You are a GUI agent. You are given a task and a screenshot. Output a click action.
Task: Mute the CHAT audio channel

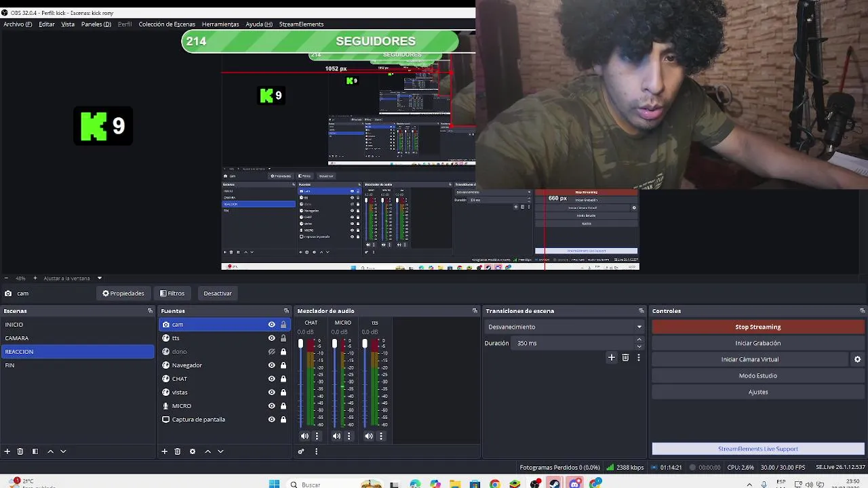point(304,436)
